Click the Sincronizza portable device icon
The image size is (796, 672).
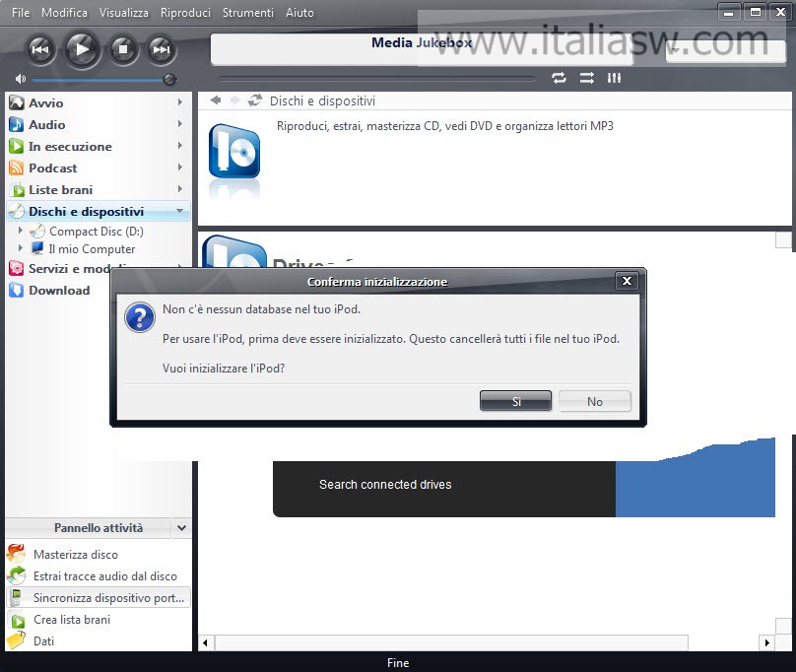(x=16, y=598)
